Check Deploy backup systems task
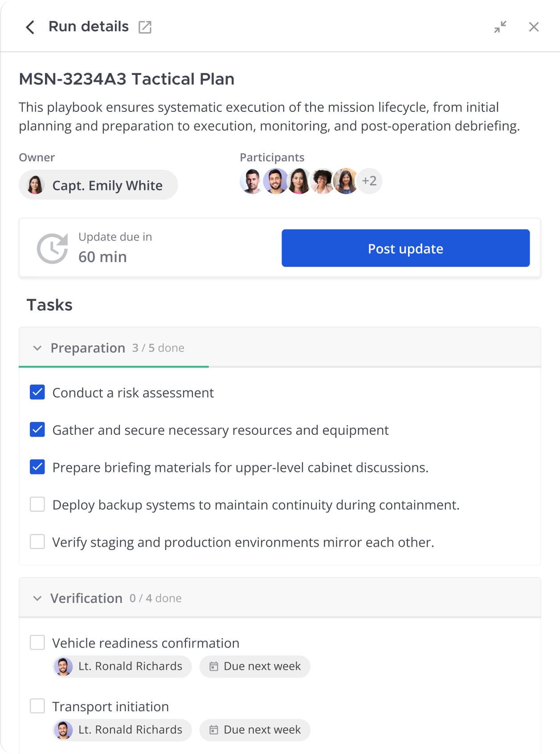 pos(37,504)
